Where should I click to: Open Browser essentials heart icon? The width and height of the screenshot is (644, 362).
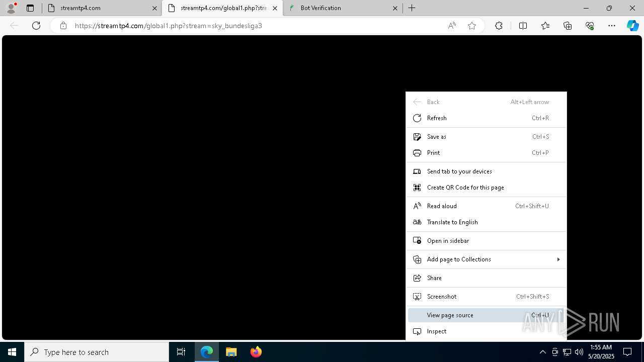tap(590, 26)
